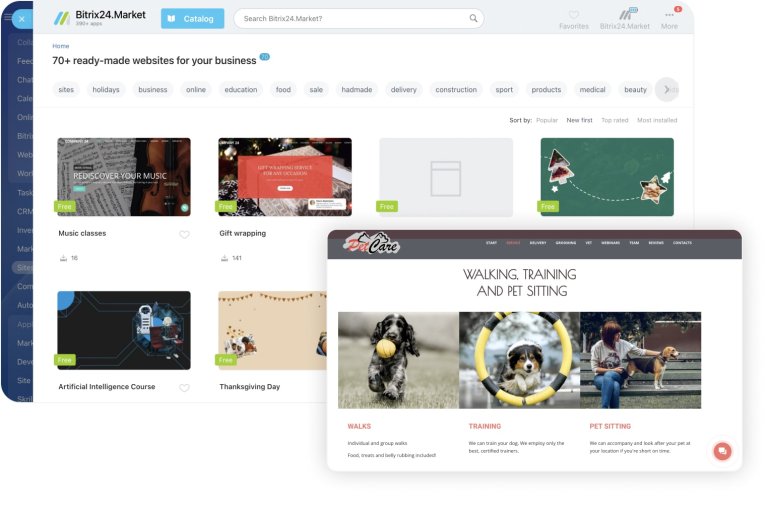Click the search magnifier icon
The height and width of the screenshot is (511, 768).
[473, 18]
